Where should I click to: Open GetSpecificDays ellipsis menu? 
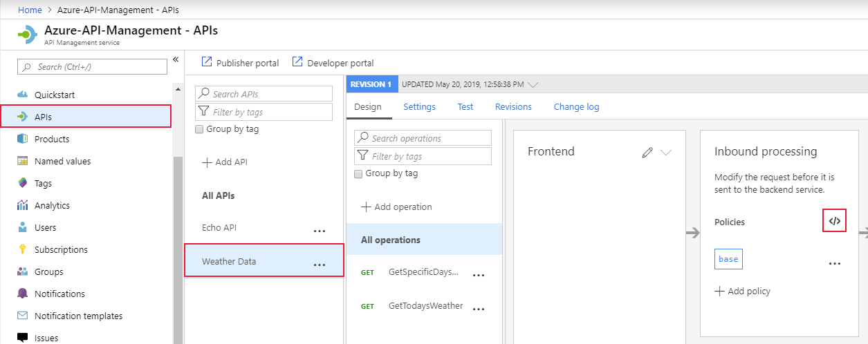click(479, 275)
